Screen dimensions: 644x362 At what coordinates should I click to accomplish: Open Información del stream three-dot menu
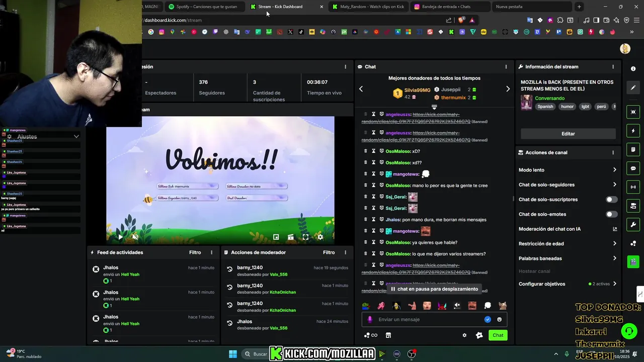coord(613,67)
